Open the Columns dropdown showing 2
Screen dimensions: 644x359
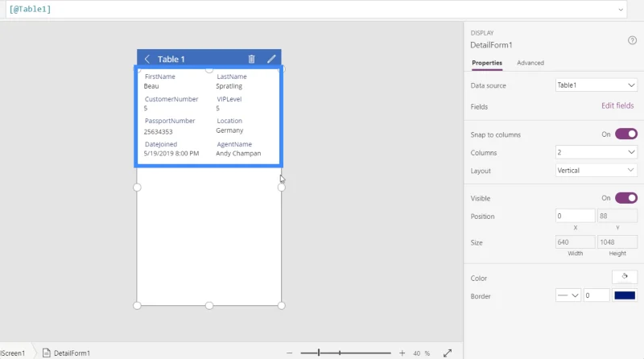[x=596, y=152]
